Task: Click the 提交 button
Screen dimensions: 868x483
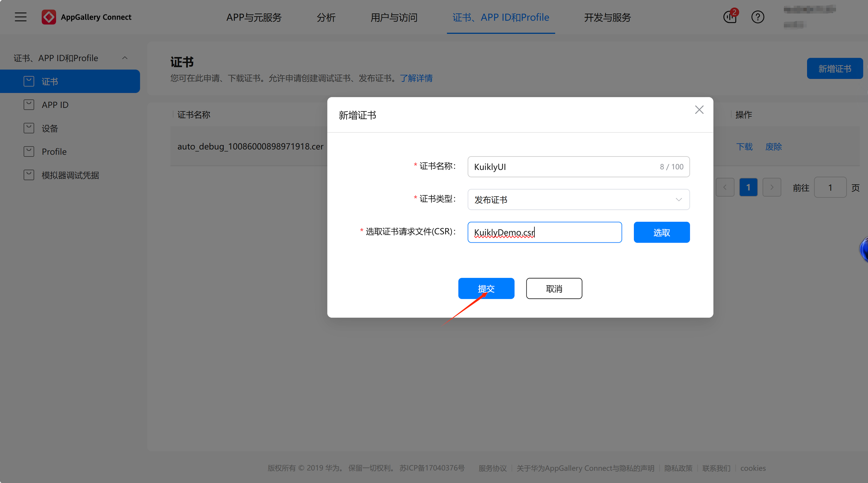Action: (x=486, y=289)
